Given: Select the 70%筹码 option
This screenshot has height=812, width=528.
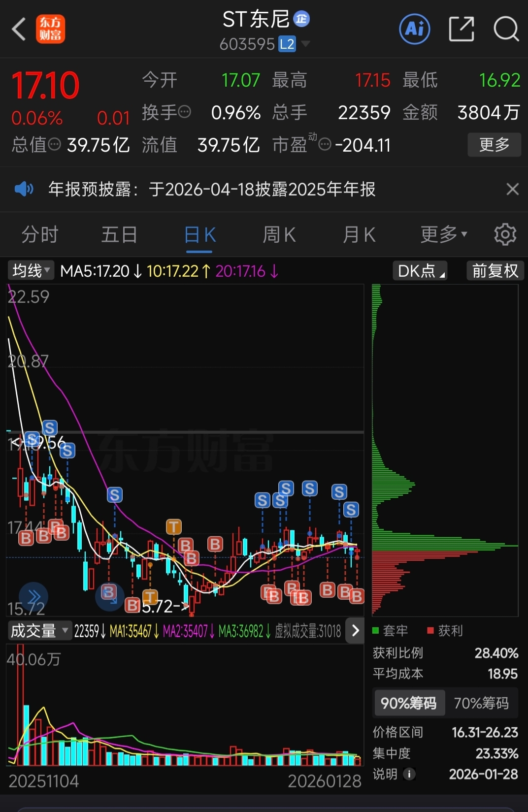Looking at the screenshot, I should (x=481, y=703).
